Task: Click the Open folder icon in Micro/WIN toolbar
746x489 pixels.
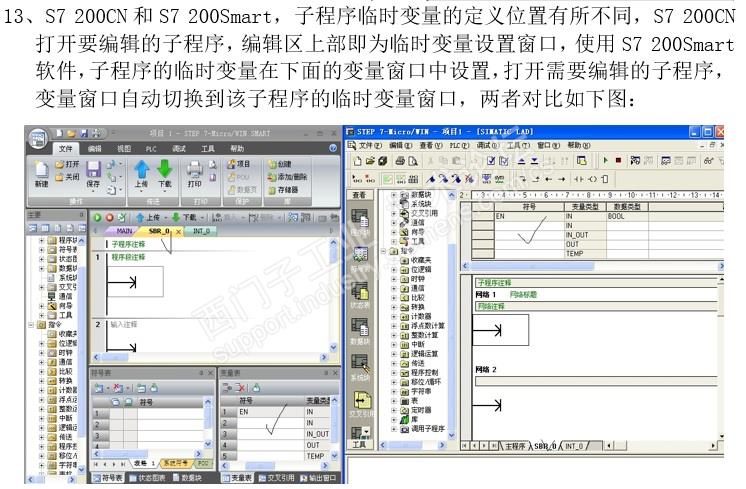Action: point(370,161)
